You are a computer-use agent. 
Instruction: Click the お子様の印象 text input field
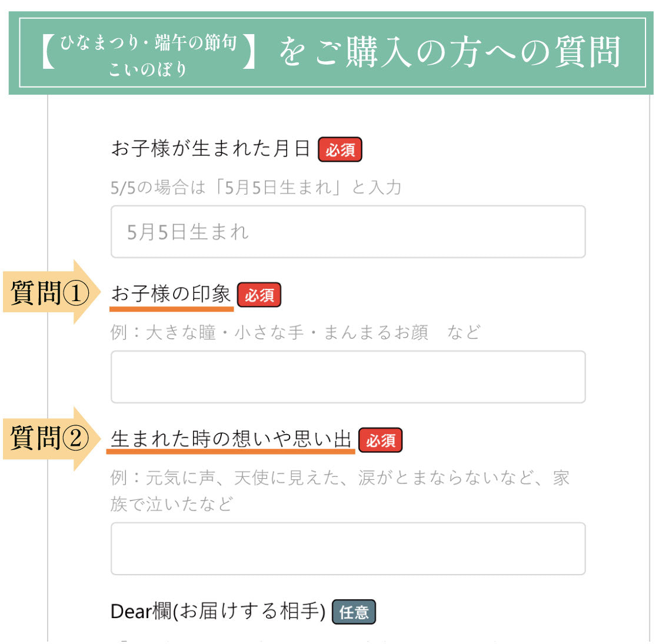click(x=348, y=377)
